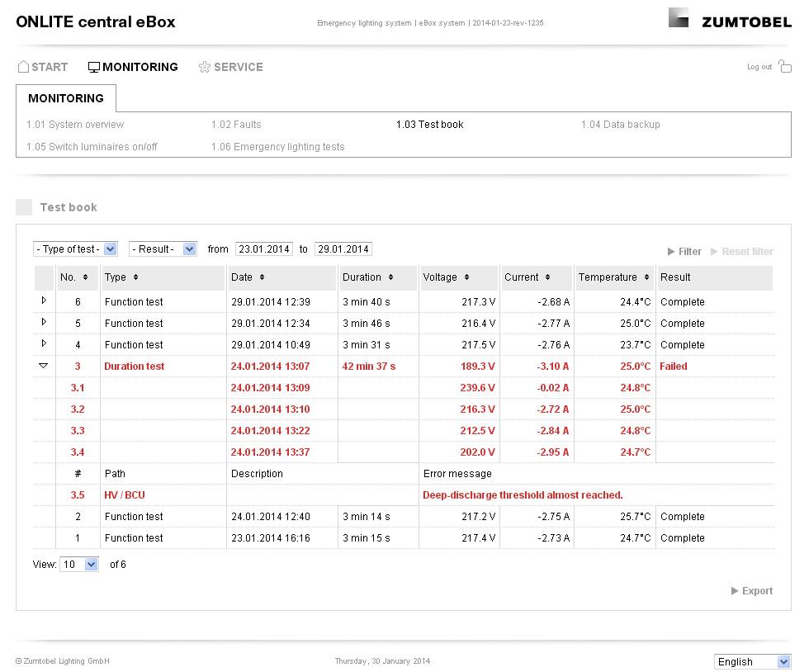Click sub-entry 3.4 number
This screenshot has width=809, height=672.
pos(78,452)
